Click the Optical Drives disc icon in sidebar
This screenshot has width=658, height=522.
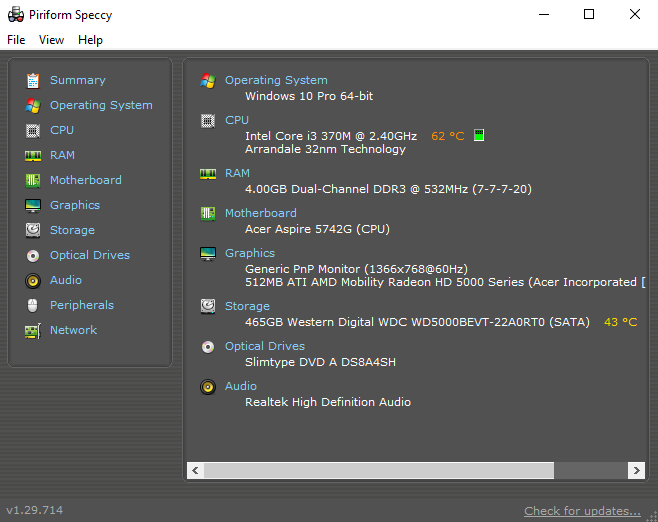click(33, 256)
